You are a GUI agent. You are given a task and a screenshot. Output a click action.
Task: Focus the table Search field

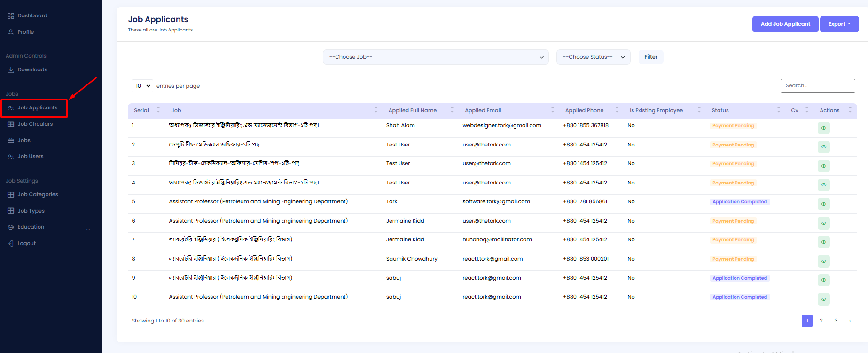(x=817, y=86)
